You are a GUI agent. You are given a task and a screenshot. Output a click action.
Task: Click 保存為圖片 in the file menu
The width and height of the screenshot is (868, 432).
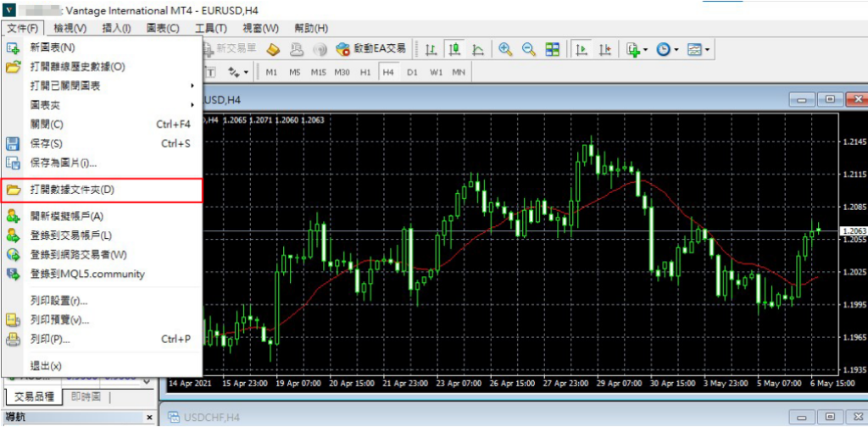coord(64,162)
